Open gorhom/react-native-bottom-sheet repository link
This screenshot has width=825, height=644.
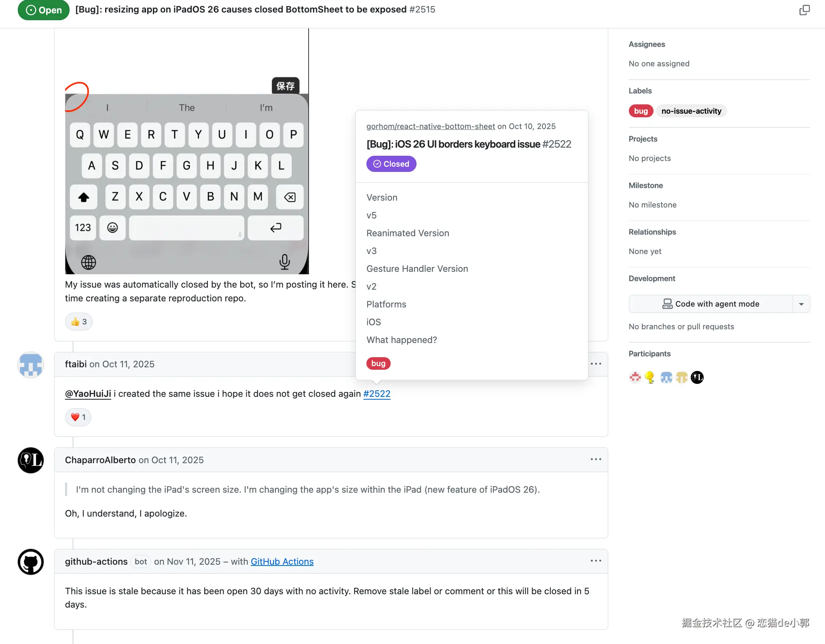pyautogui.click(x=431, y=126)
